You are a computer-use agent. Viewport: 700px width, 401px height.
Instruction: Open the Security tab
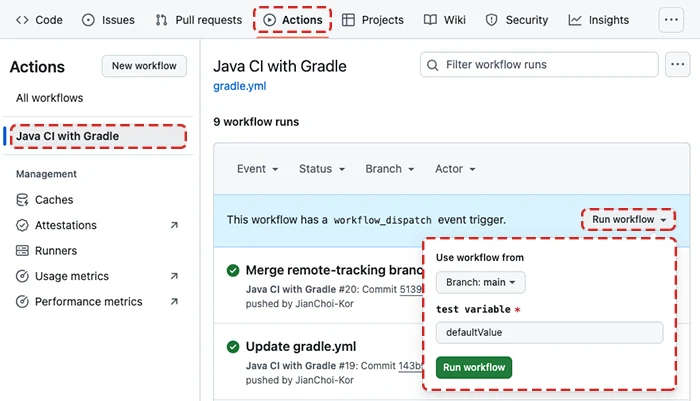[517, 20]
